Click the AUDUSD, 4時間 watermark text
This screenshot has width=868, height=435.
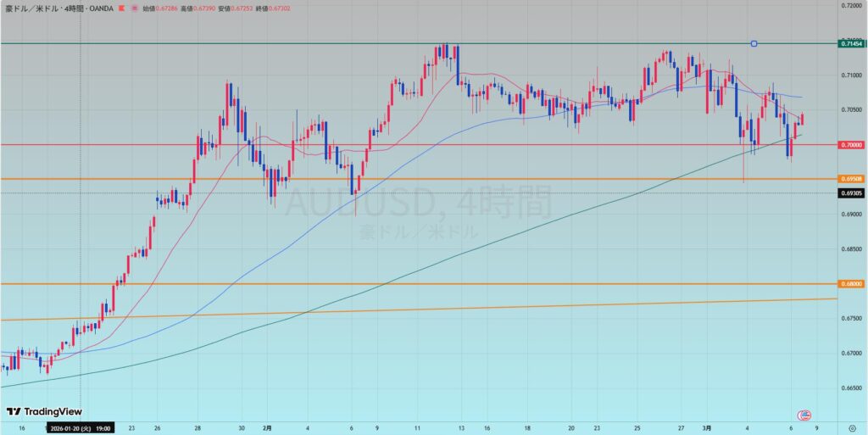tap(416, 204)
